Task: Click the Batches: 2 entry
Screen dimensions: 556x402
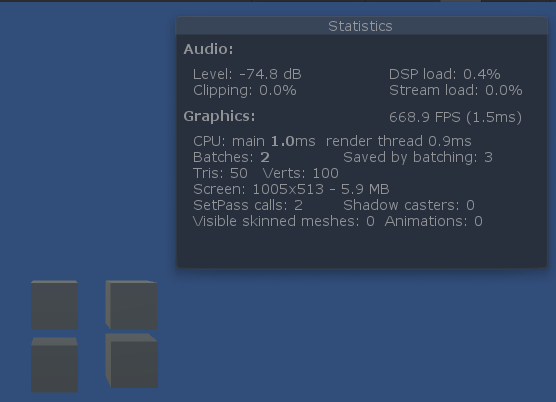Action: coord(231,157)
